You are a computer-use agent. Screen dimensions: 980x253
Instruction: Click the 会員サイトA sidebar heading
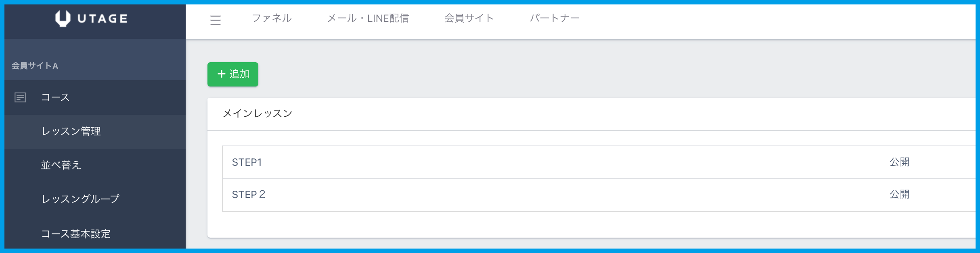[x=35, y=66]
